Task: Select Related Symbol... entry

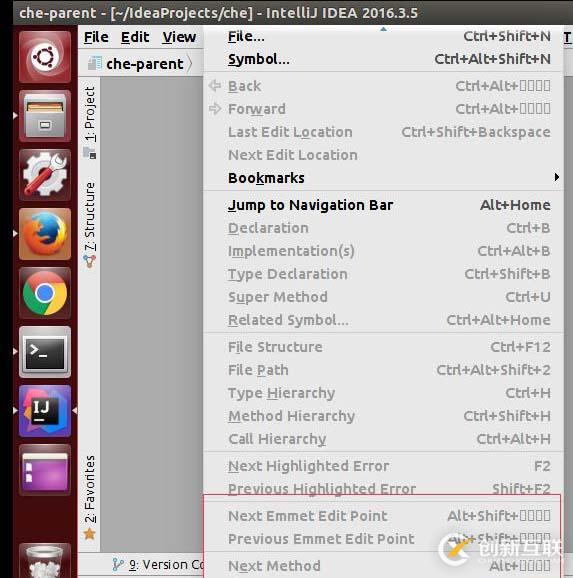Action: (x=383, y=320)
